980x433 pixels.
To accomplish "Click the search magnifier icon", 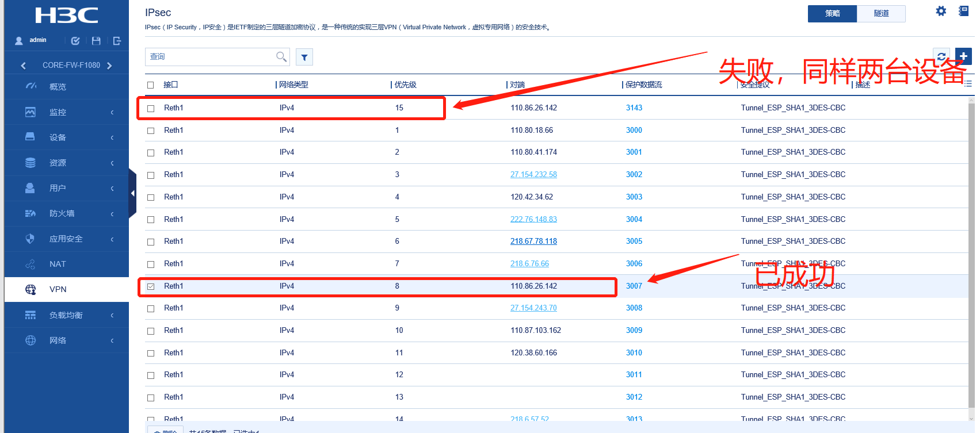I will click(281, 56).
